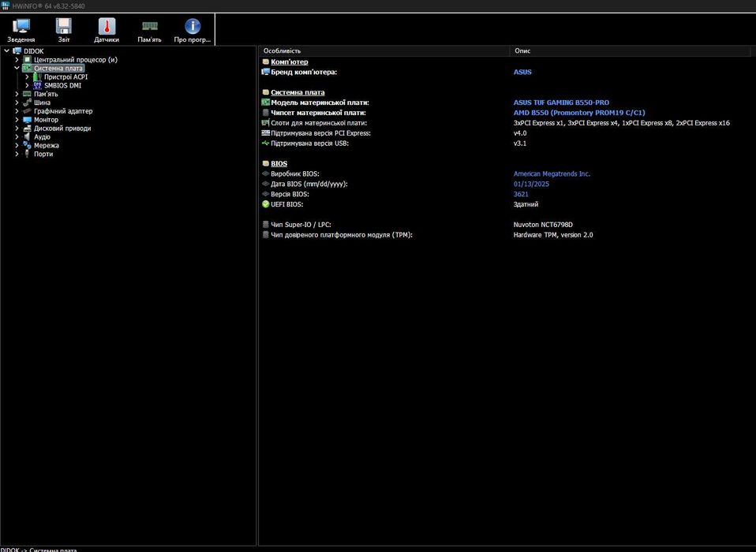
Task: Click the BIOS date 01/13/2025 value
Action: pos(531,184)
